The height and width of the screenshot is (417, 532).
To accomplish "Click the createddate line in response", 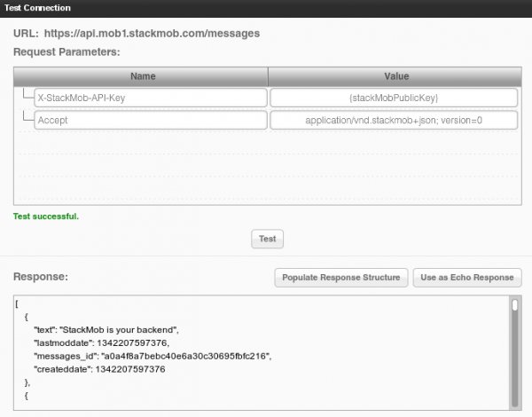I will point(99,369).
